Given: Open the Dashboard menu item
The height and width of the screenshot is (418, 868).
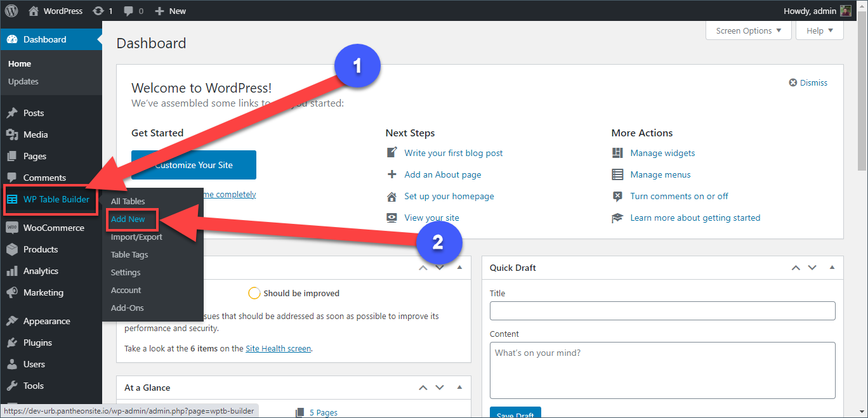Looking at the screenshot, I should tap(51, 39).
